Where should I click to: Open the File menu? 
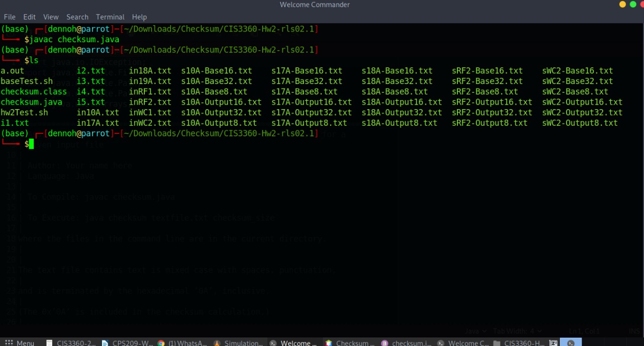click(x=10, y=17)
